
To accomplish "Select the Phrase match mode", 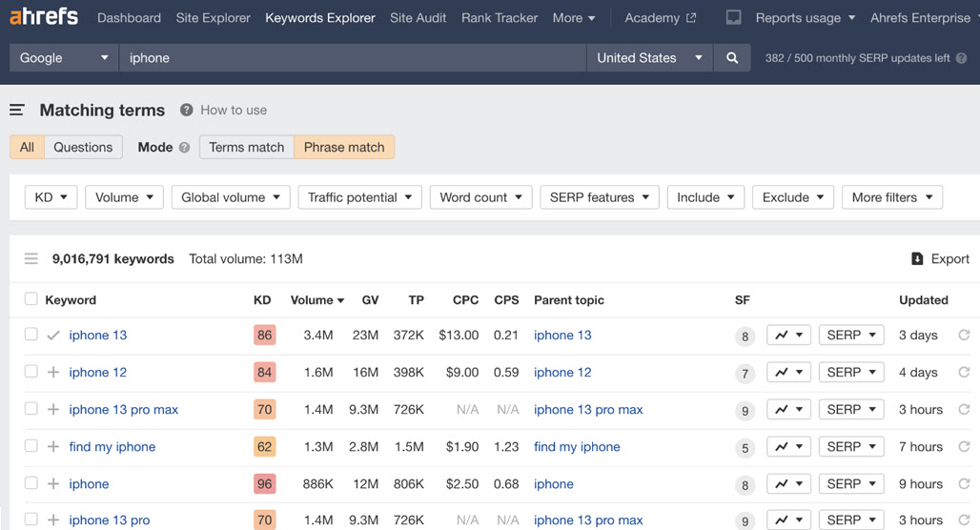I will 344,147.
